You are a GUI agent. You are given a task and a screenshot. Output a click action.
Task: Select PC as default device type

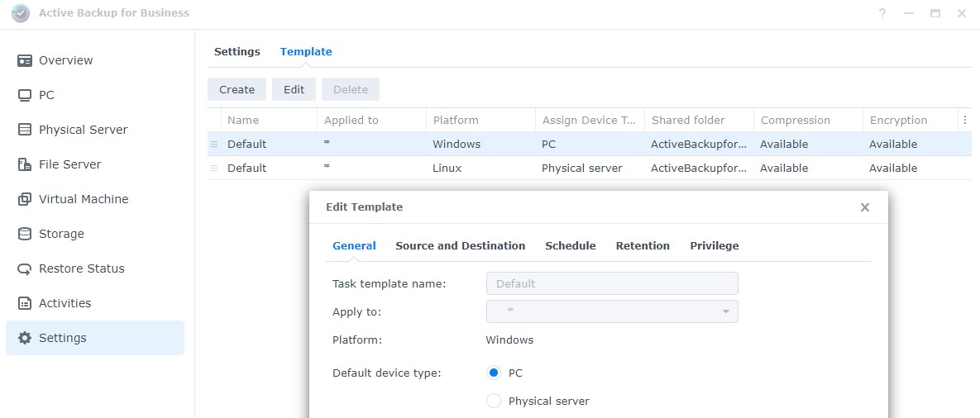click(494, 373)
